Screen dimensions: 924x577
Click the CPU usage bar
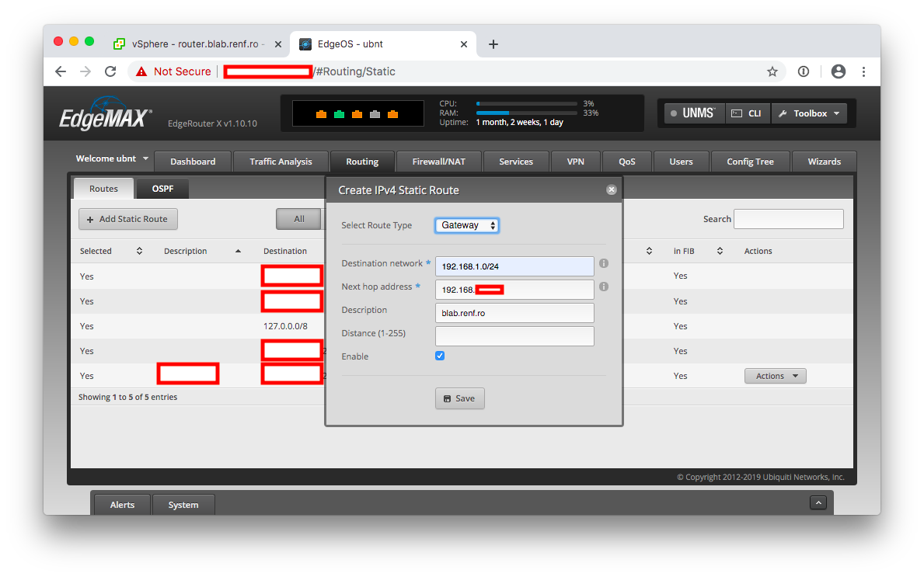click(x=527, y=103)
